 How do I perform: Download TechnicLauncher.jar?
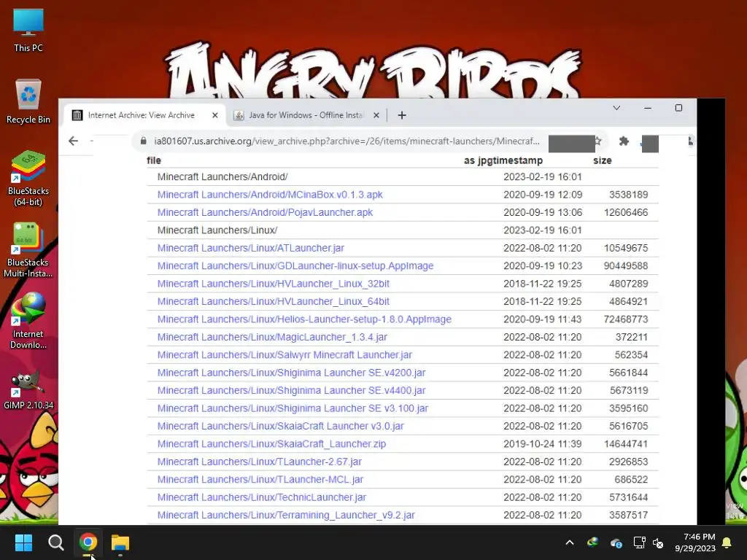[x=262, y=497]
